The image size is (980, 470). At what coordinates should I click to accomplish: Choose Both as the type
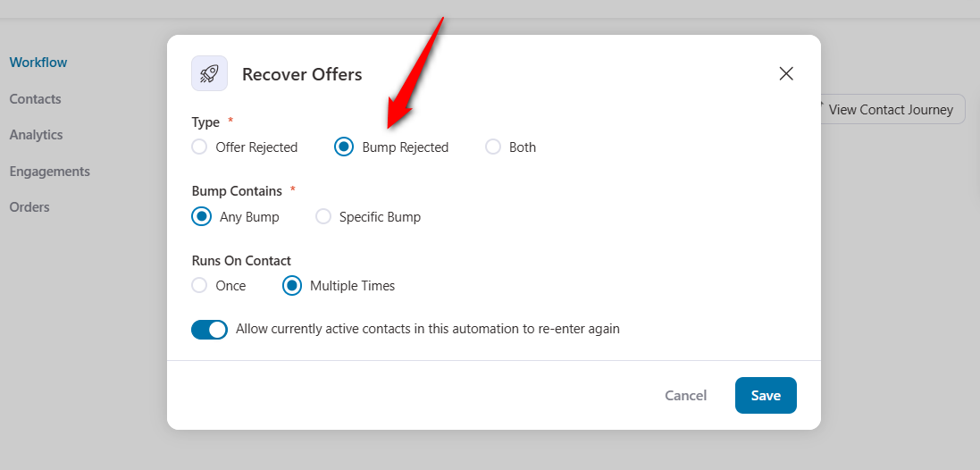click(x=493, y=147)
